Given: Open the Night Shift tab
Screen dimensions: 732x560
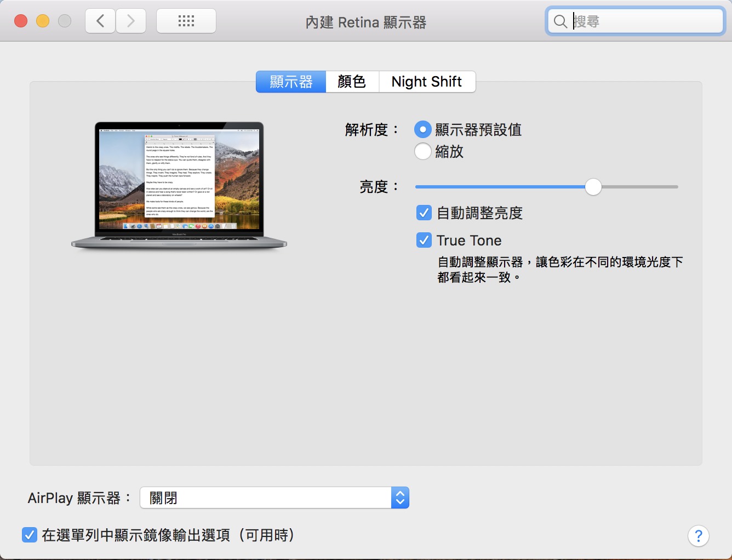Looking at the screenshot, I should [427, 82].
